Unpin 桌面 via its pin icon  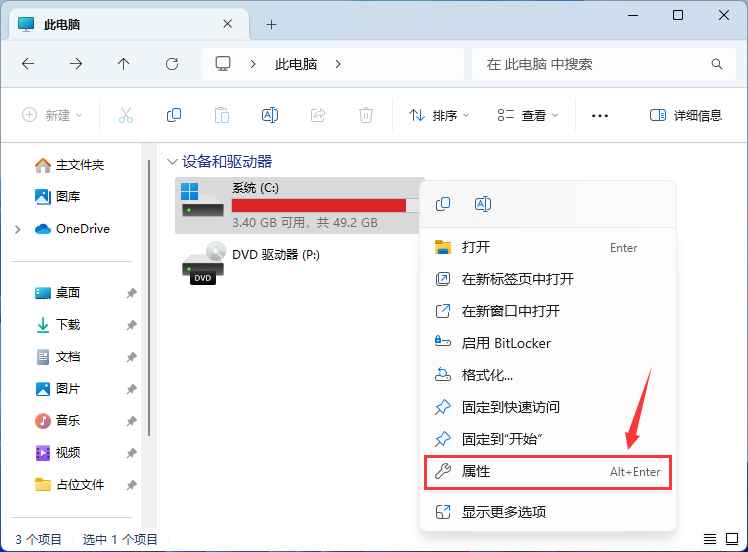[x=132, y=293]
